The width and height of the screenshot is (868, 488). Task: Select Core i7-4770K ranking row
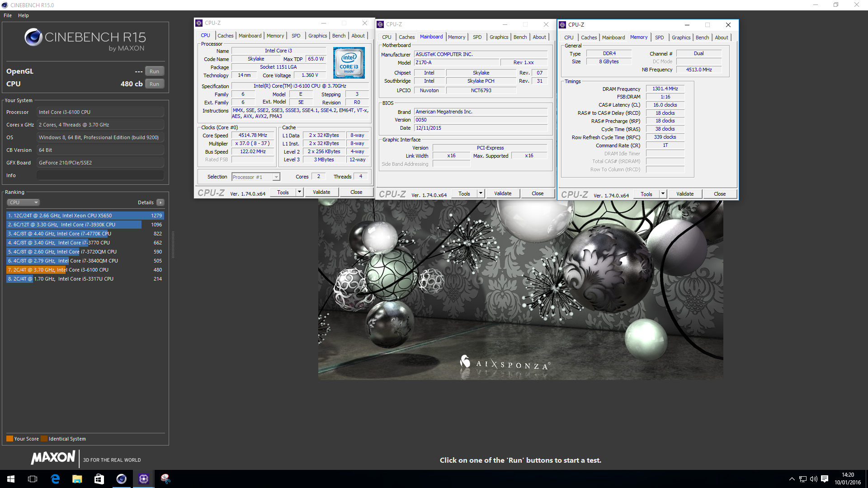85,234
